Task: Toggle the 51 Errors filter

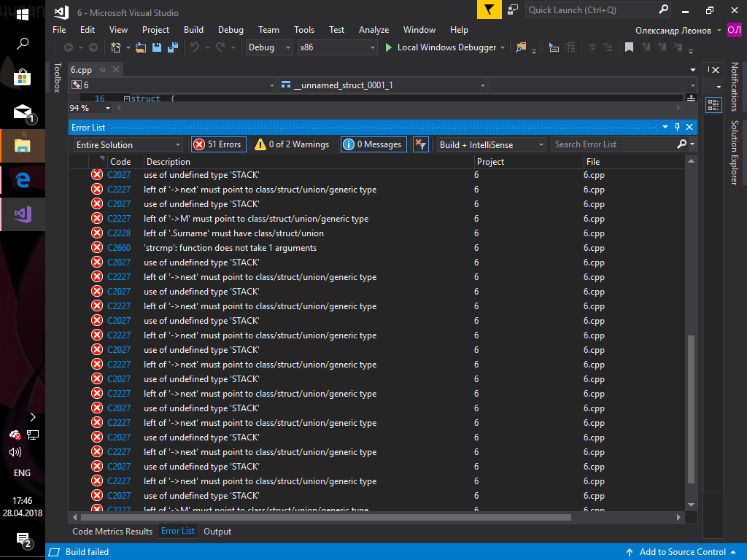Action: pyautogui.click(x=218, y=144)
